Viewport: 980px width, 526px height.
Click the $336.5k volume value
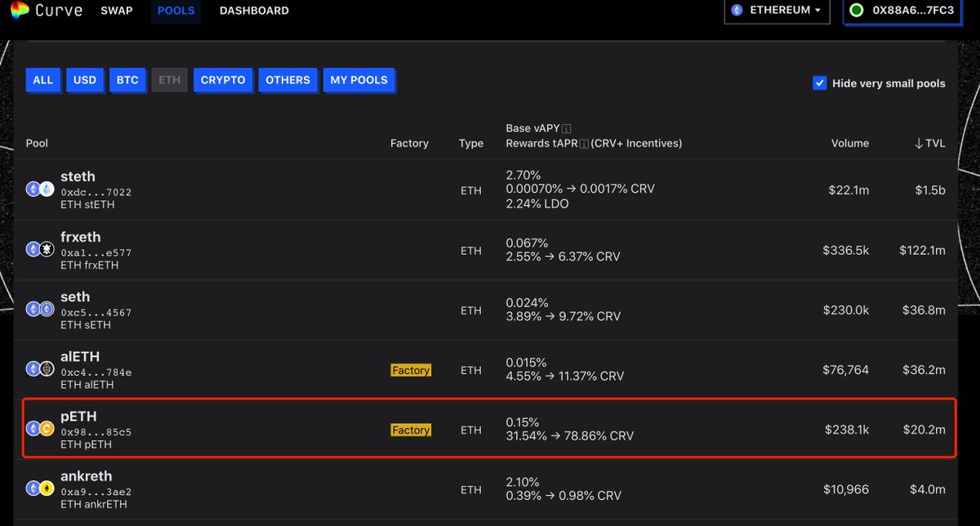(846, 250)
